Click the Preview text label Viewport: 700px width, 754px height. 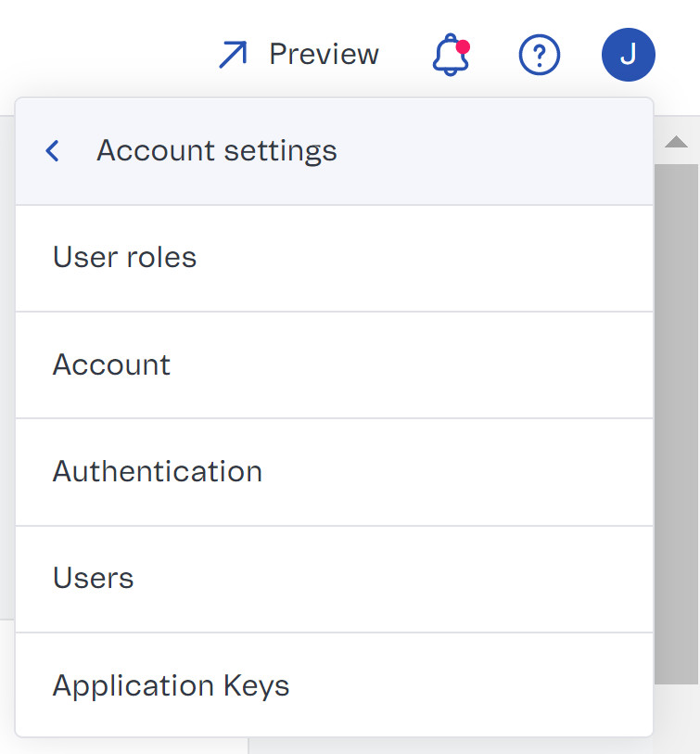point(324,55)
